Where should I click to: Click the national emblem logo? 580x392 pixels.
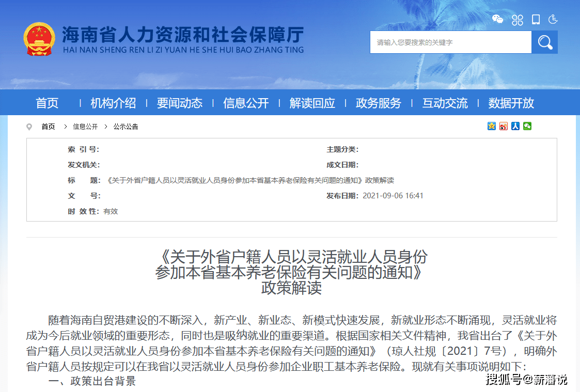coord(39,39)
